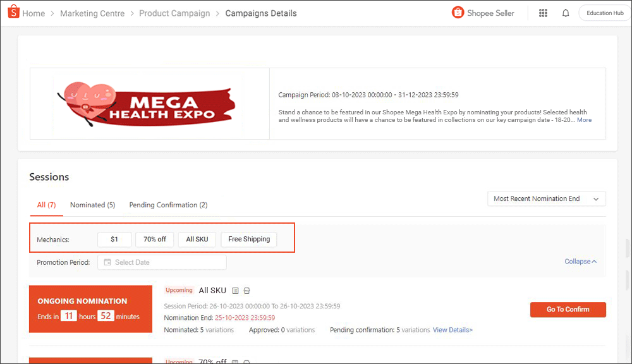This screenshot has width=632, height=364.
Task: Expand the campaign description via More link
Action: [x=584, y=119]
